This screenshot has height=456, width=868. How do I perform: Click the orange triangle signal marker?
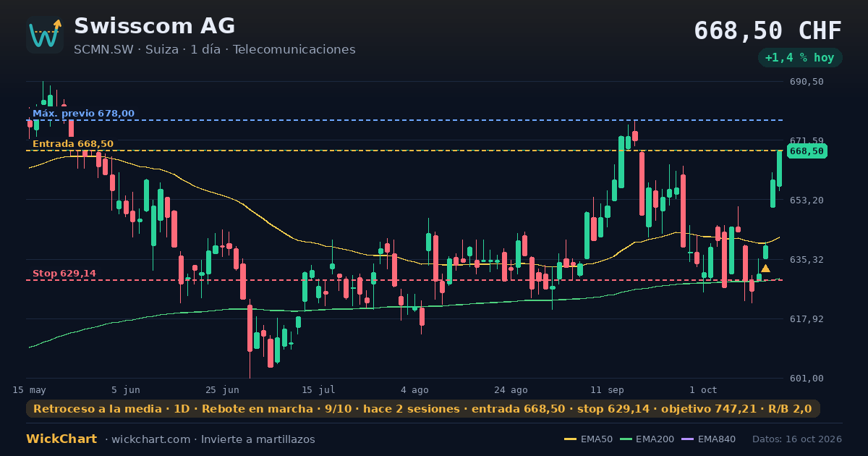(x=765, y=269)
